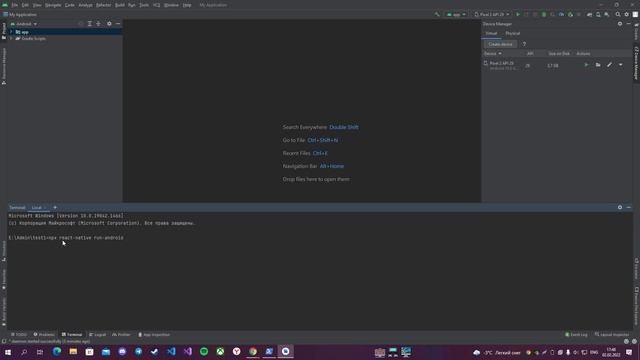Open the Navigate menu

point(53,5)
